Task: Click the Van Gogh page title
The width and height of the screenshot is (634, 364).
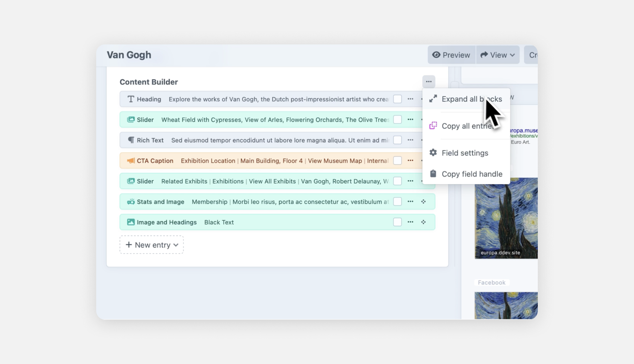Action: [x=129, y=55]
